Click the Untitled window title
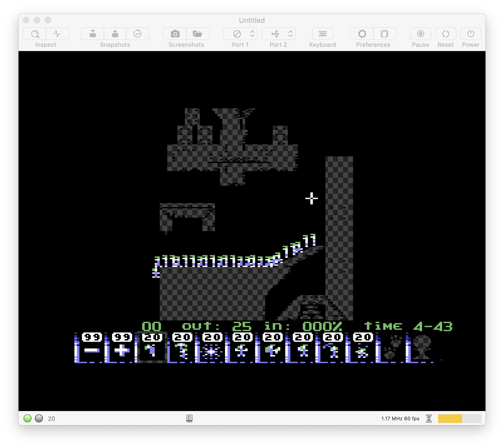Image resolution: width=504 pixels, height=448 pixels. [252, 20]
